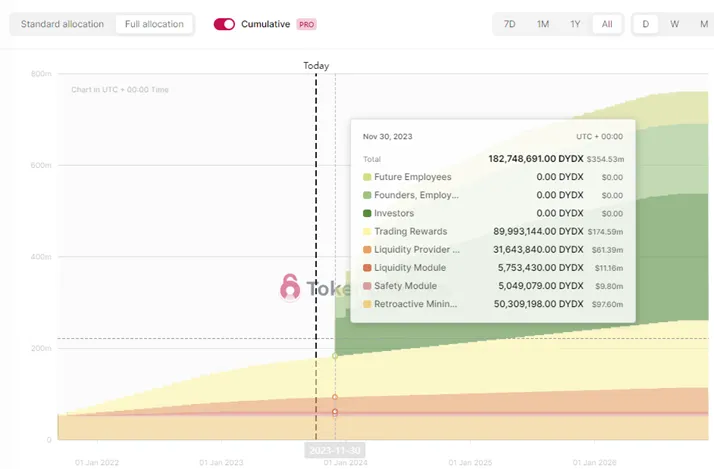The height and width of the screenshot is (469, 714).
Task: Click the 800m y-axis label
Action: click(x=41, y=74)
